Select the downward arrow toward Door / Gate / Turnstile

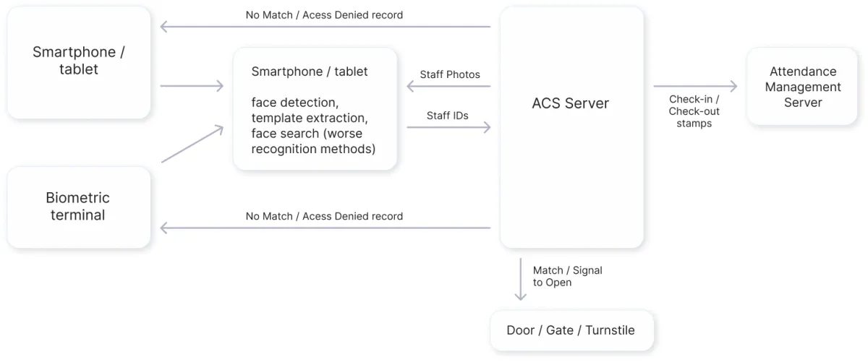pyautogui.click(x=520, y=279)
